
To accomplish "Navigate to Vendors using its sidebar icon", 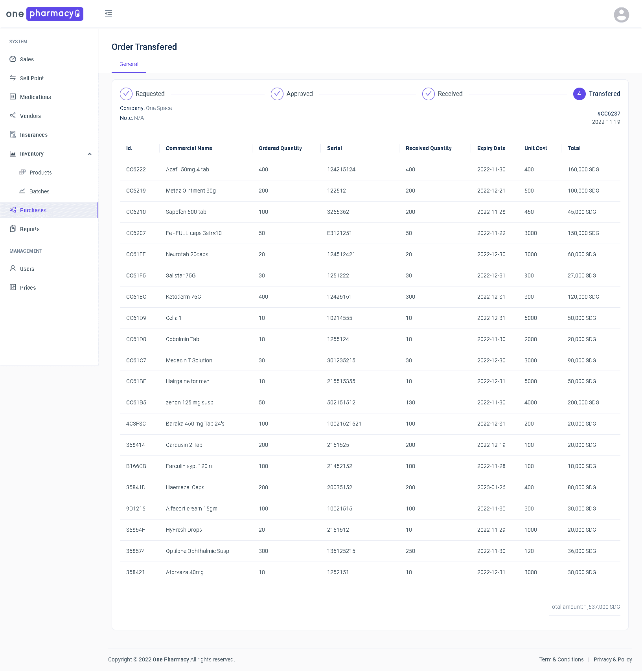I will 13,116.
